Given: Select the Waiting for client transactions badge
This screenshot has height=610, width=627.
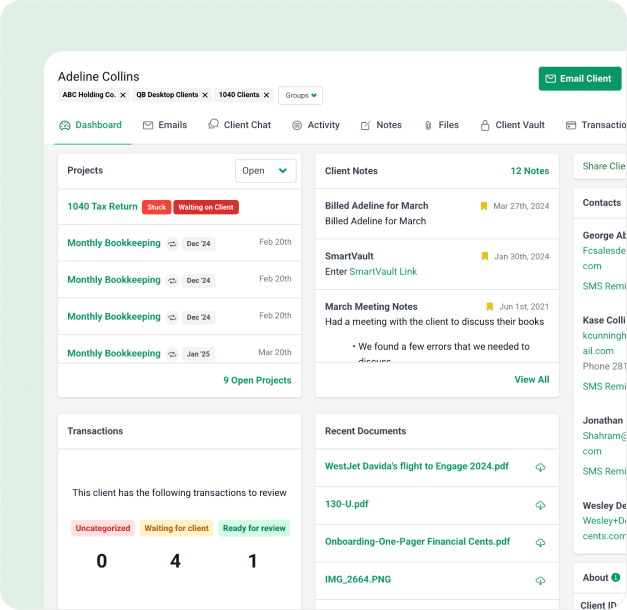Looking at the screenshot, I should [175, 528].
